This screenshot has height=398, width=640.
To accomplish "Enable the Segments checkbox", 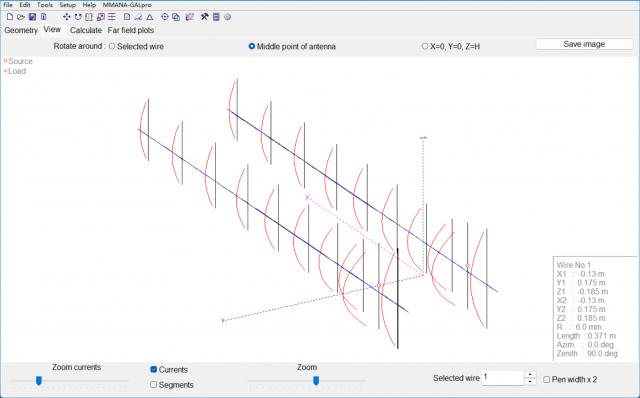I will (153, 385).
